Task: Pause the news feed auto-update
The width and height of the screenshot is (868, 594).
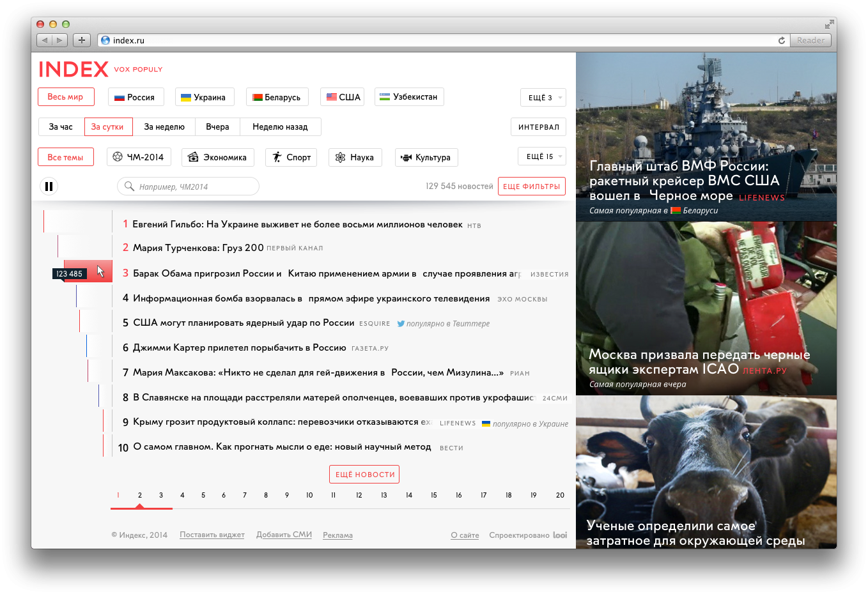Action: [49, 187]
